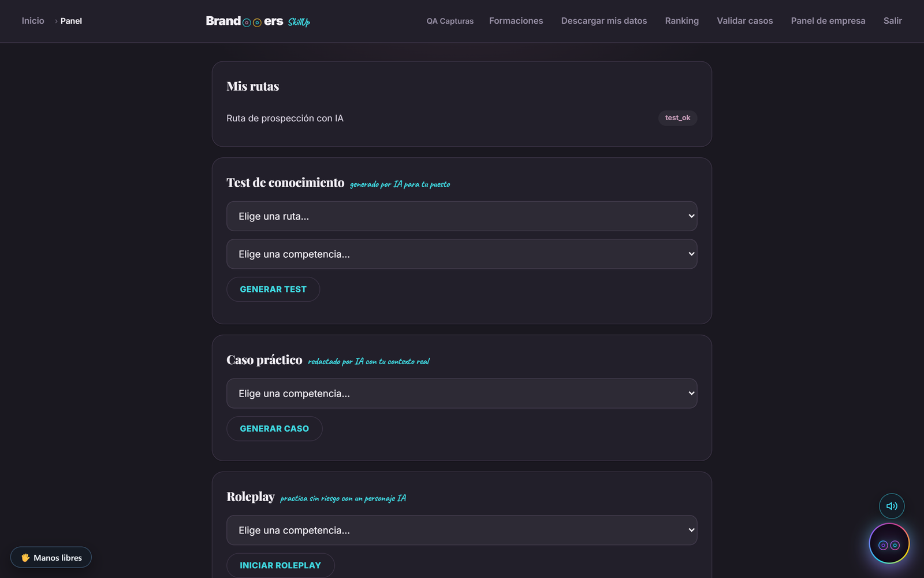
Task: Open the Formaciones menu item
Action: pos(516,21)
